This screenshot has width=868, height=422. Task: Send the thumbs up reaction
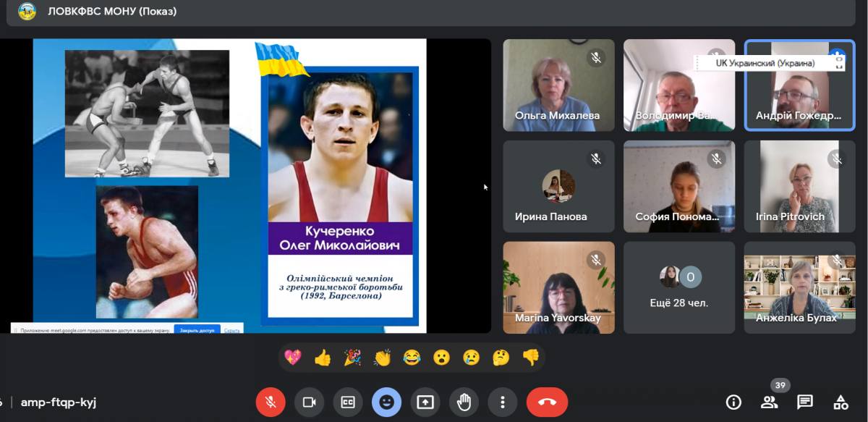tap(323, 357)
